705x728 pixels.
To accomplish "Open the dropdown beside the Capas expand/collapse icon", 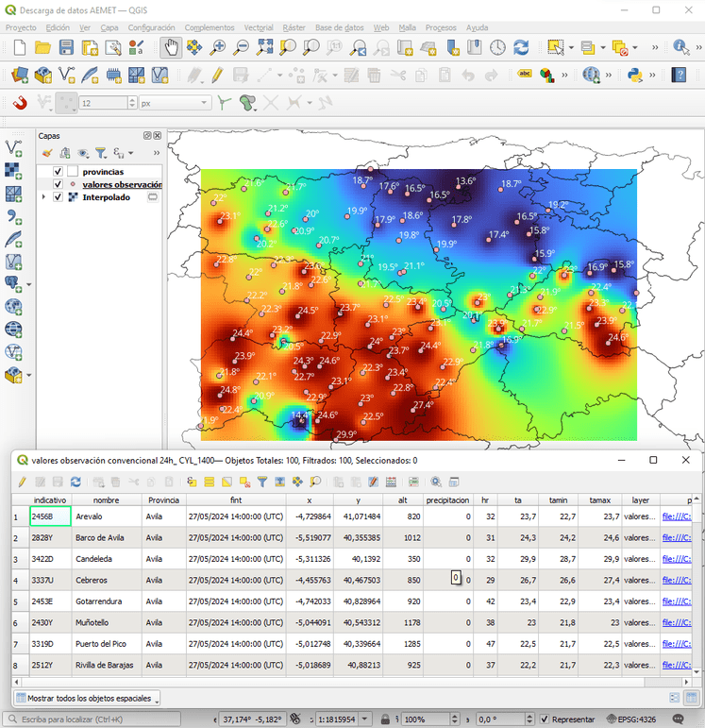I will [131, 153].
